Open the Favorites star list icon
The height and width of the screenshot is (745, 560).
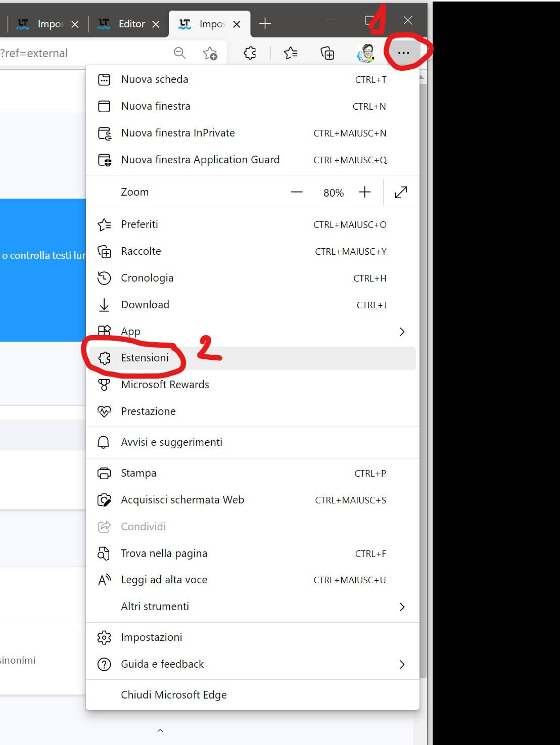[291, 53]
